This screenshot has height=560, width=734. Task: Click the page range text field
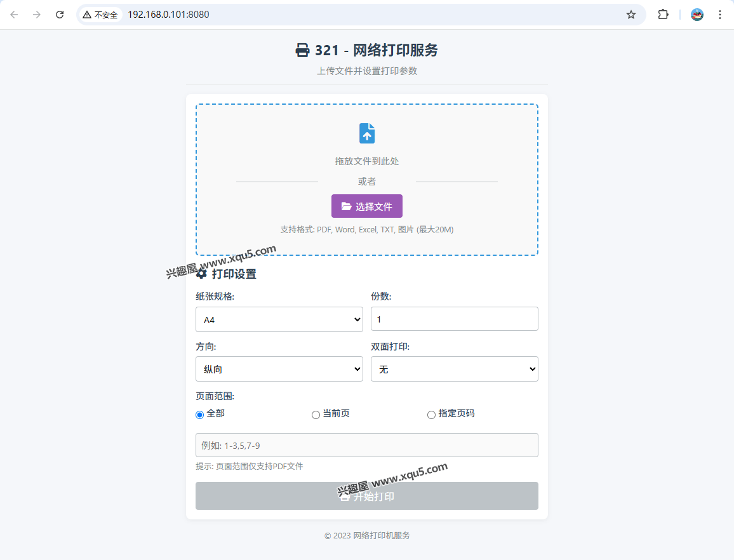[x=367, y=445]
